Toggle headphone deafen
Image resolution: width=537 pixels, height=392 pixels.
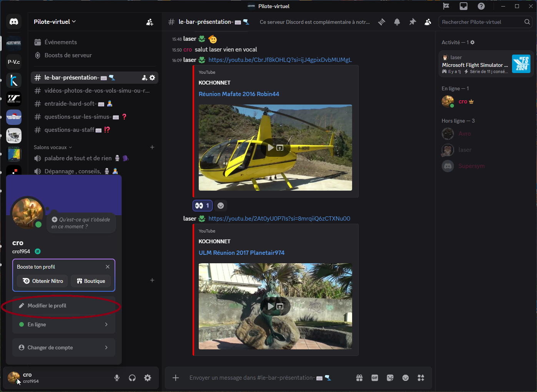132,378
